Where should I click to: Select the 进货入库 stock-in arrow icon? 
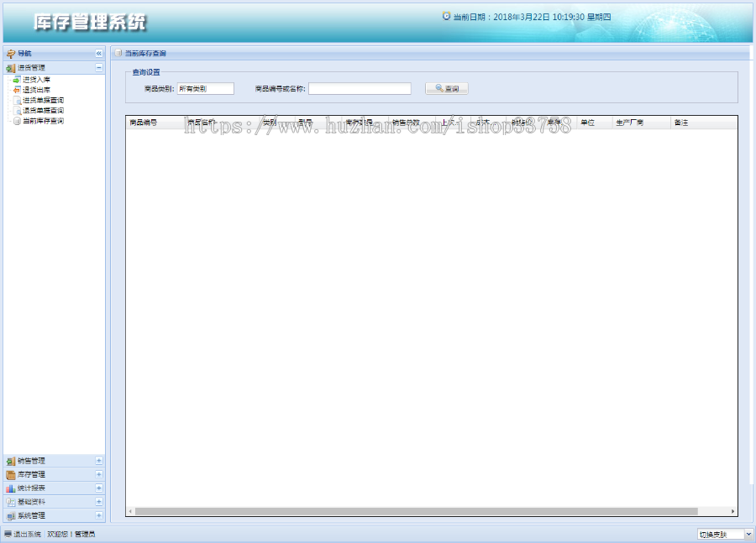pos(16,80)
